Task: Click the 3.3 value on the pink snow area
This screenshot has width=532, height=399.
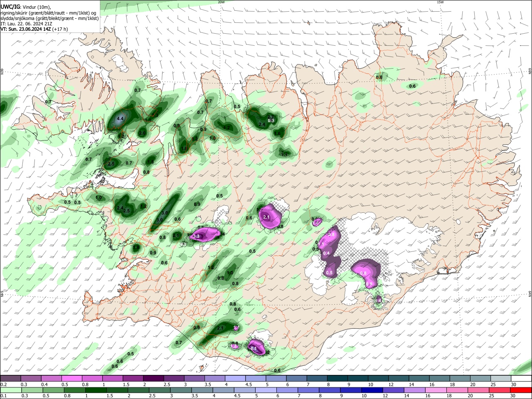Action: [x=197, y=236]
